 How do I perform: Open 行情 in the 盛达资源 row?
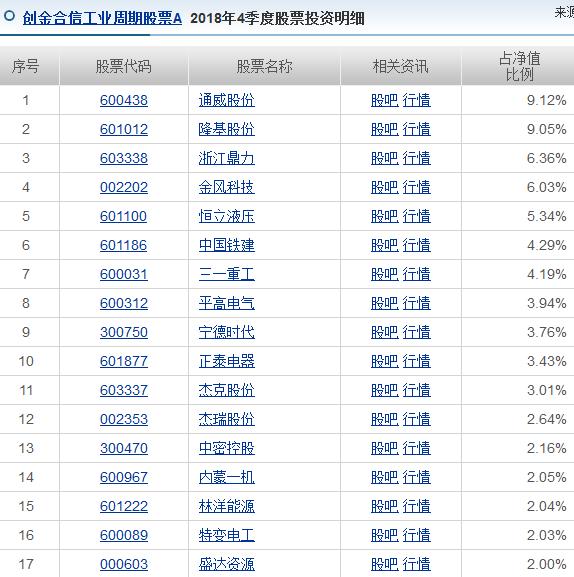click(417, 564)
